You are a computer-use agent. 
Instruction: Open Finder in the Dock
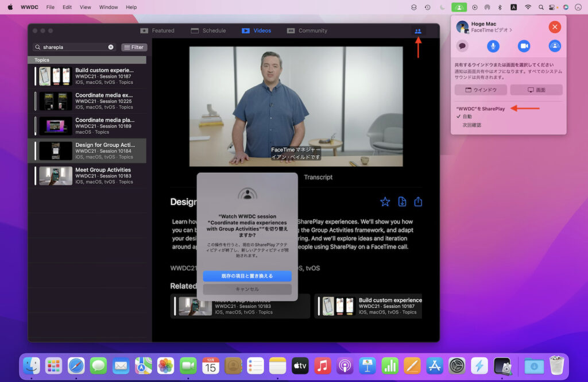point(32,366)
